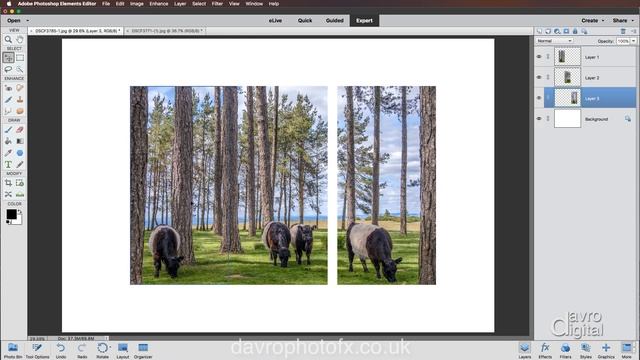Select the Sponge tool
The width and height of the screenshot is (640, 360).
click(20, 111)
